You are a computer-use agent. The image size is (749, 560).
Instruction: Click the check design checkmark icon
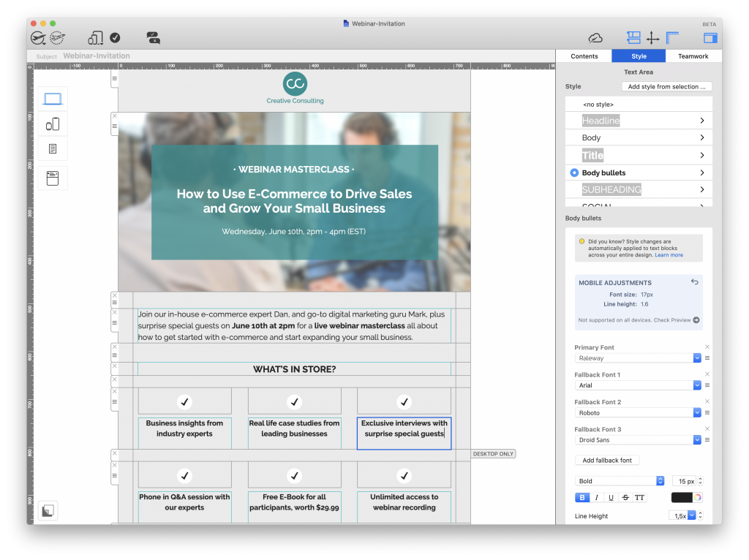(115, 38)
